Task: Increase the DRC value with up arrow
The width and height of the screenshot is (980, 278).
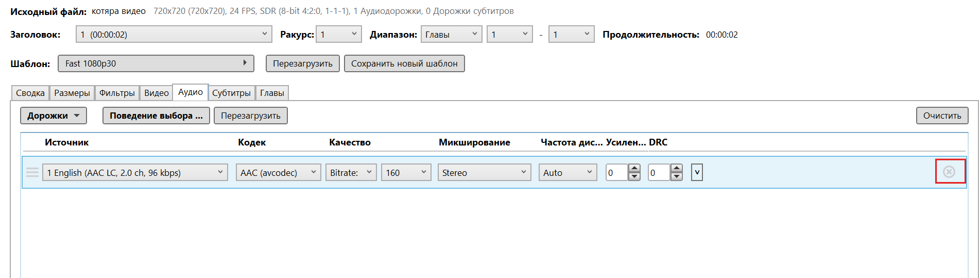Action: pos(677,168)
